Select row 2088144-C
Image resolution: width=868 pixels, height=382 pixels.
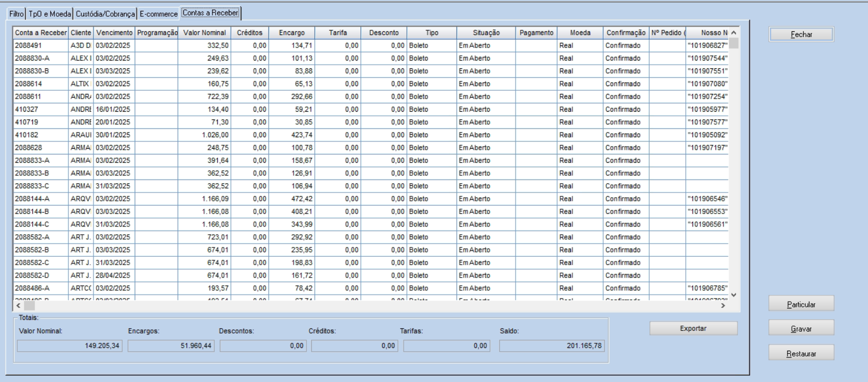point(371,224)
